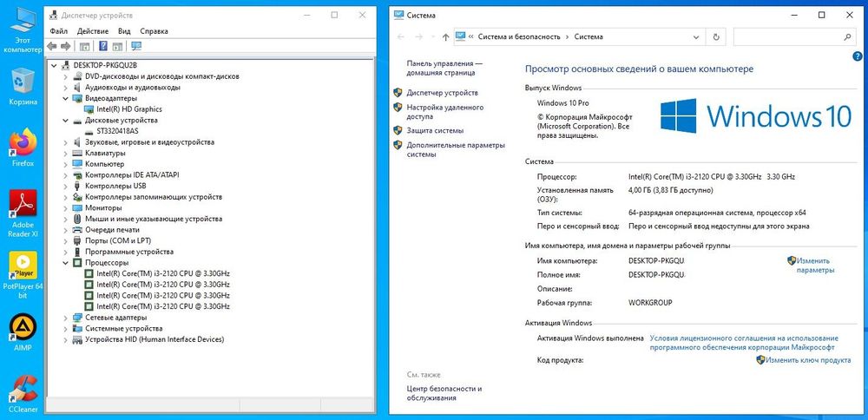Select Intel(R) HD Graphics device
The height and width of the screenshot is (420, 868).
129,109
